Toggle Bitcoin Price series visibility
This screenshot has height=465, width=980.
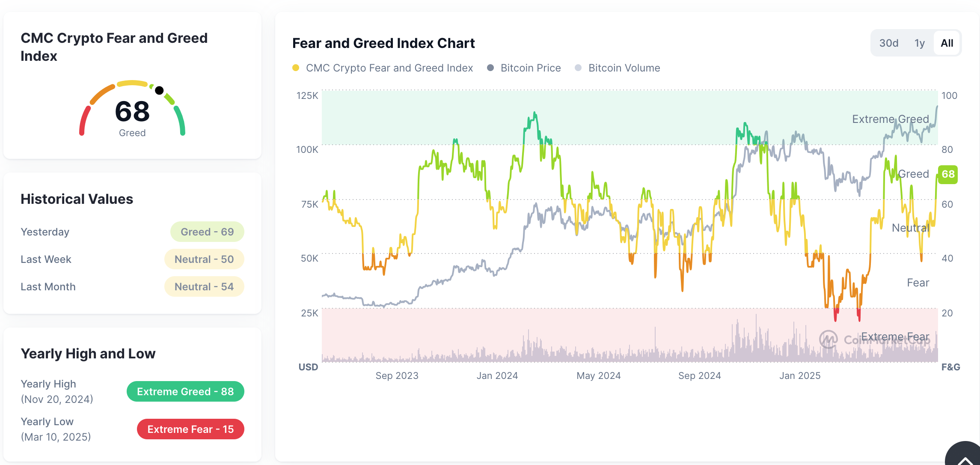pyautogui.click(x=531, y=68)
